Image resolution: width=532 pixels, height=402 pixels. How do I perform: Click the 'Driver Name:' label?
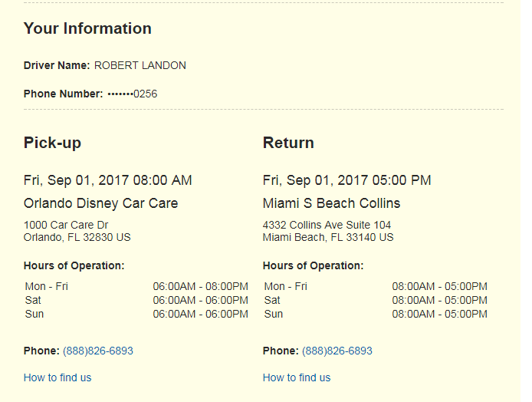click(x=57, y=66)
